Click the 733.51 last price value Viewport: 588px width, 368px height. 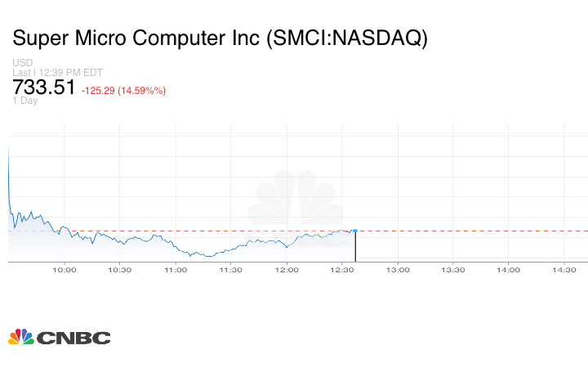44,88
